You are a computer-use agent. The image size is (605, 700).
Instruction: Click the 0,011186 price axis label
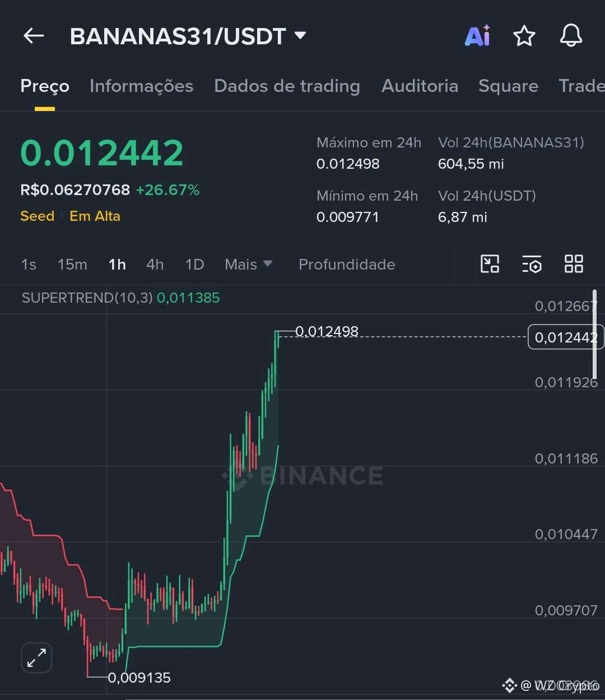pos(566,458)
